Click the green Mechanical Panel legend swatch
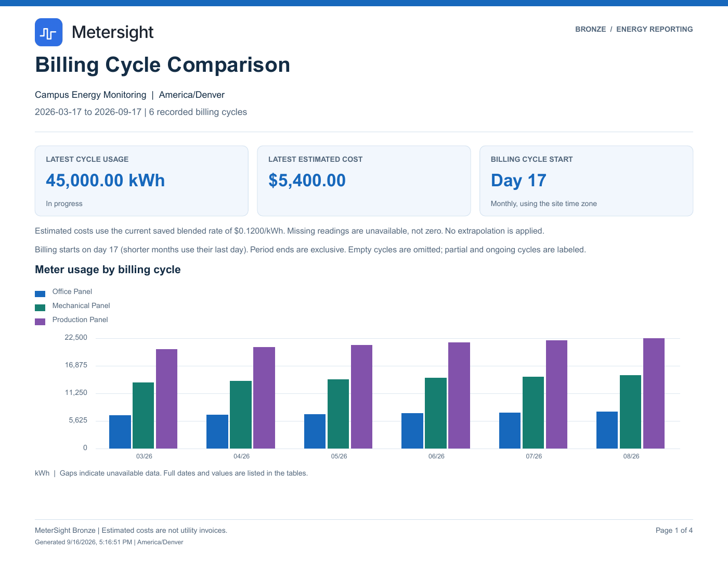The width and height of the screenshot is (728, 563). (x=40, y=308)
